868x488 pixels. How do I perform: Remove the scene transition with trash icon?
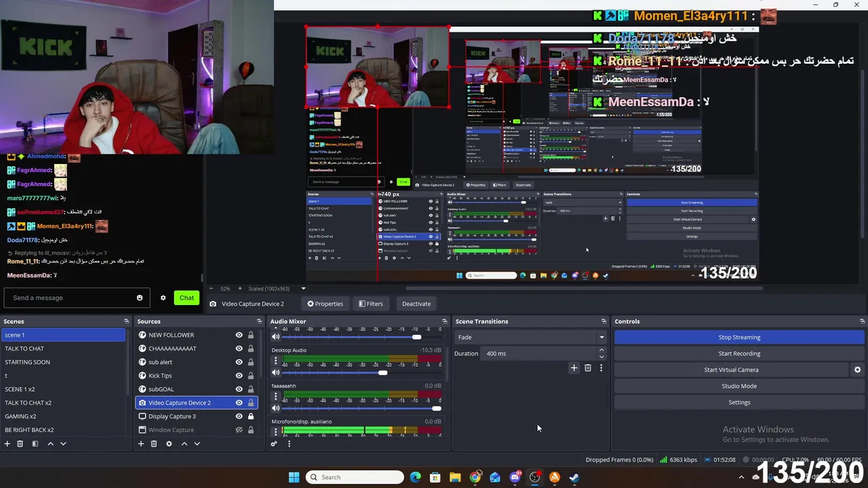point(588,368)
